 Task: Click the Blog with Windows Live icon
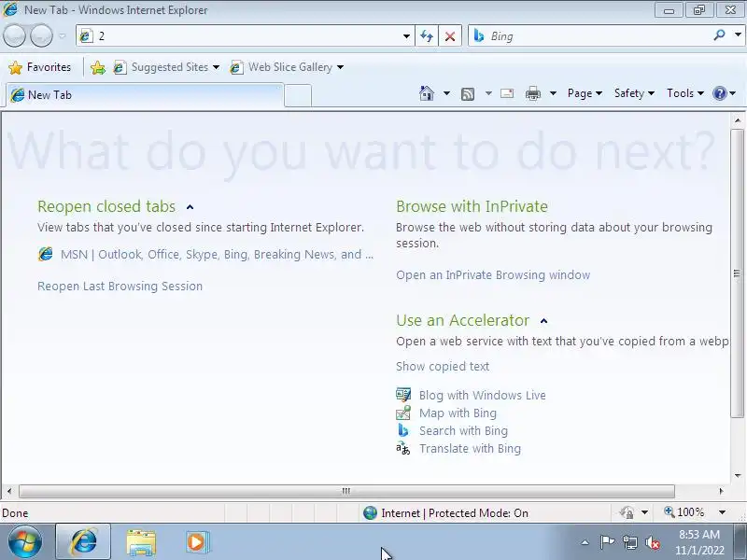(403, 395)
